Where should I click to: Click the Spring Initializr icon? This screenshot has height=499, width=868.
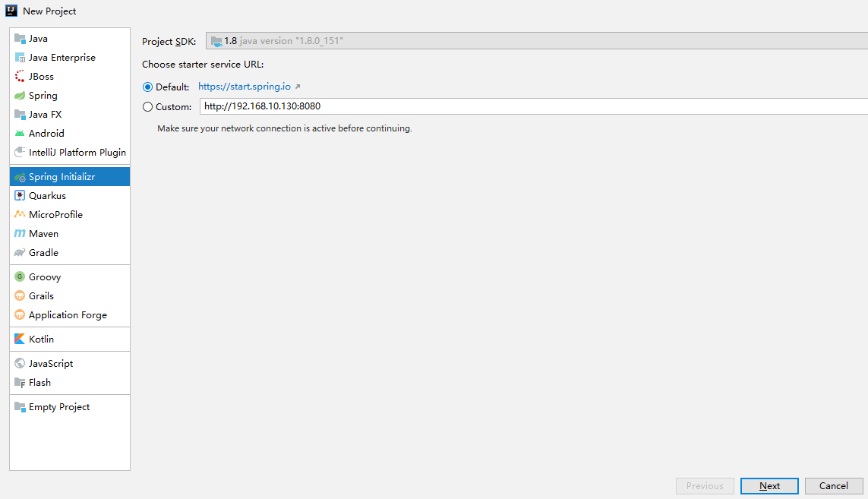(x=20, y=177)
